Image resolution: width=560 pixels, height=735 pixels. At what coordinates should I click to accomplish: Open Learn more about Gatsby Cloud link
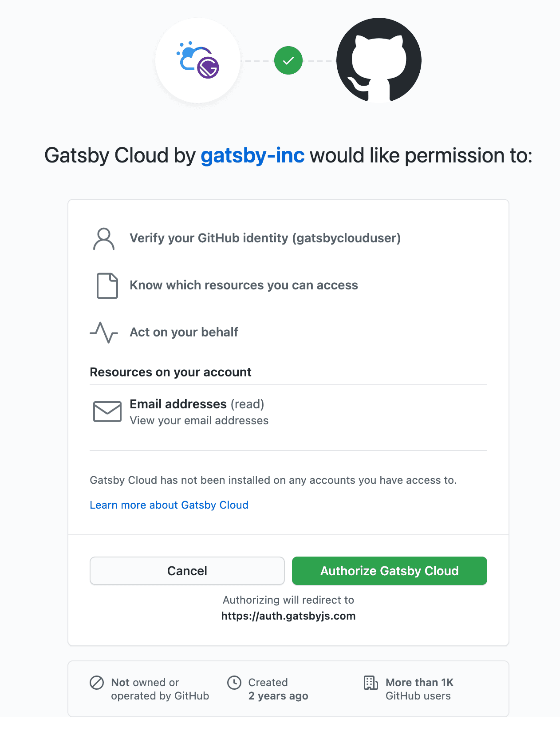click(169, 505)
